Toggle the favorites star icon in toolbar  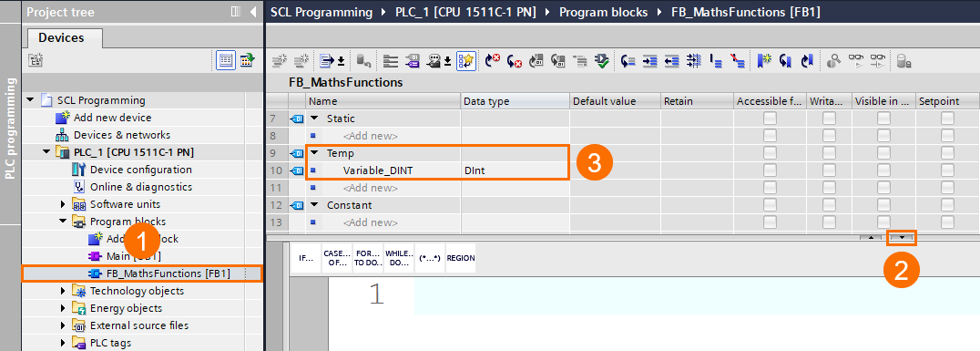[466, 61]
